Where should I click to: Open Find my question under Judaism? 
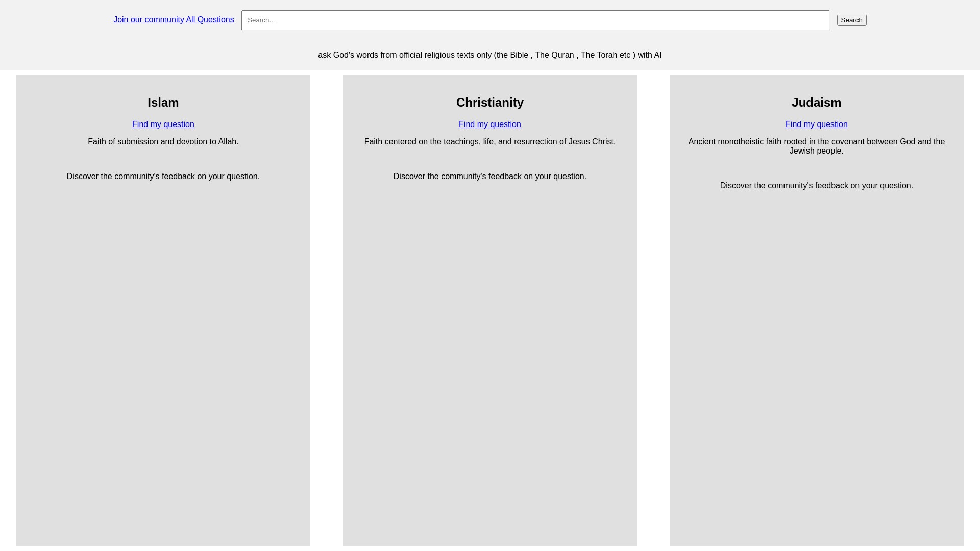point(816,124)
